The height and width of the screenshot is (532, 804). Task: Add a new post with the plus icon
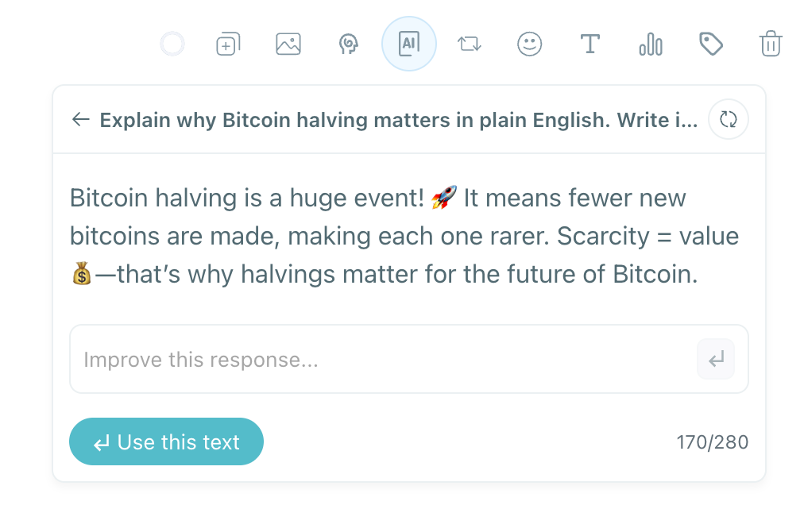227,44
